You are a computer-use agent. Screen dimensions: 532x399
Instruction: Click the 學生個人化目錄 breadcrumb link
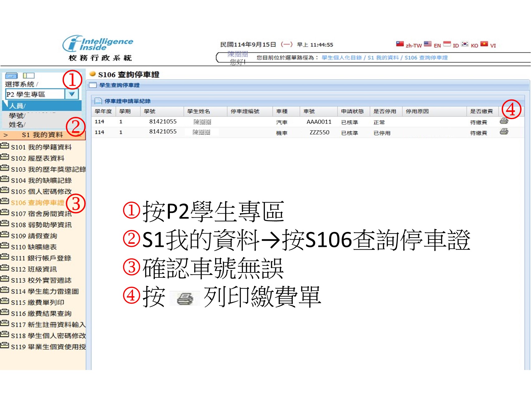click(x=342, y=58)
